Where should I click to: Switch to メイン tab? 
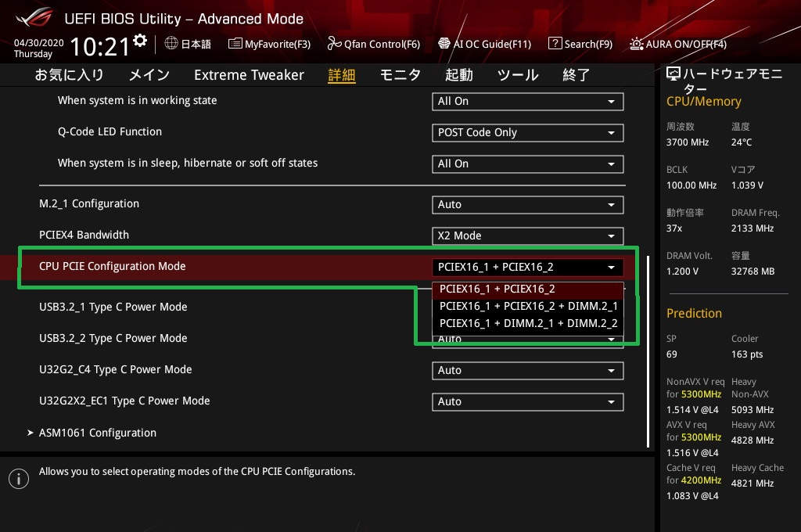point(149,75)
